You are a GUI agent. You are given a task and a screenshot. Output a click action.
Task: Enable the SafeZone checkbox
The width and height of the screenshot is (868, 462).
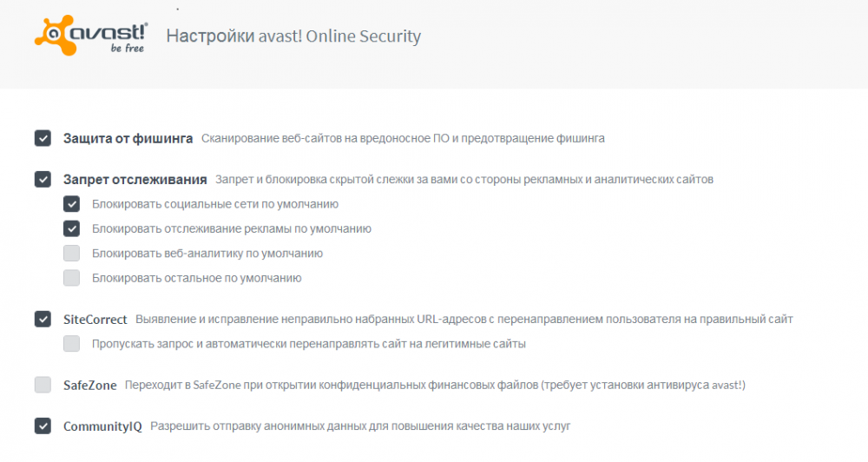pyautogui.click(x=43, y=385)
